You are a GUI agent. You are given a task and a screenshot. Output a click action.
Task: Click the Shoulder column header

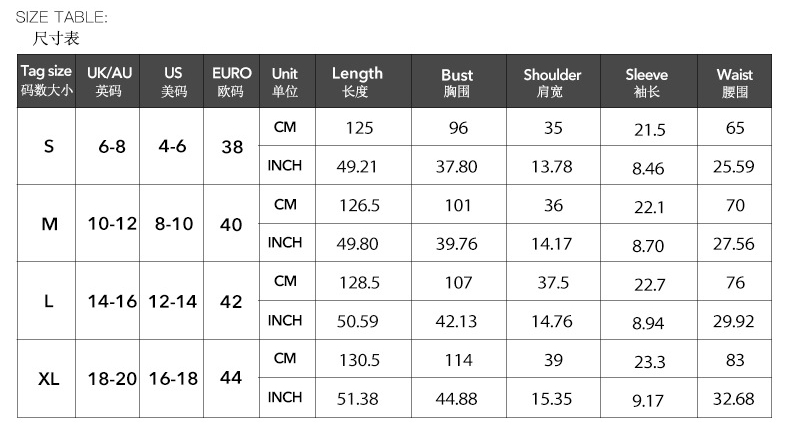[552, 82]
